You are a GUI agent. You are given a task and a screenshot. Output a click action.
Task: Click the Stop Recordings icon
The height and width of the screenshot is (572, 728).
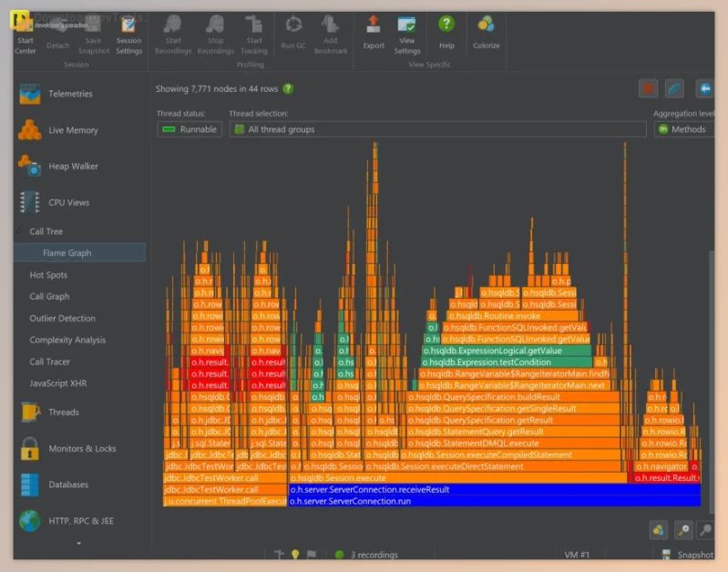(215, 34)
